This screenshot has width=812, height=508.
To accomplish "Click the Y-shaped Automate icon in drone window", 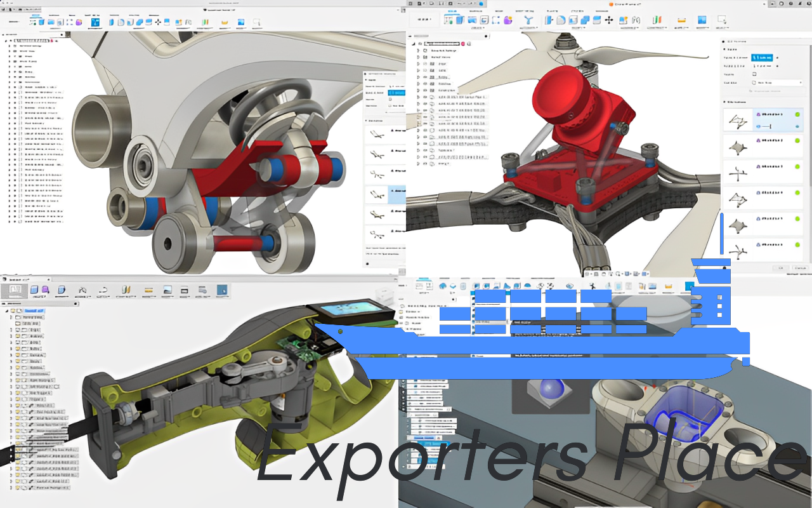I will click(528, 20).
